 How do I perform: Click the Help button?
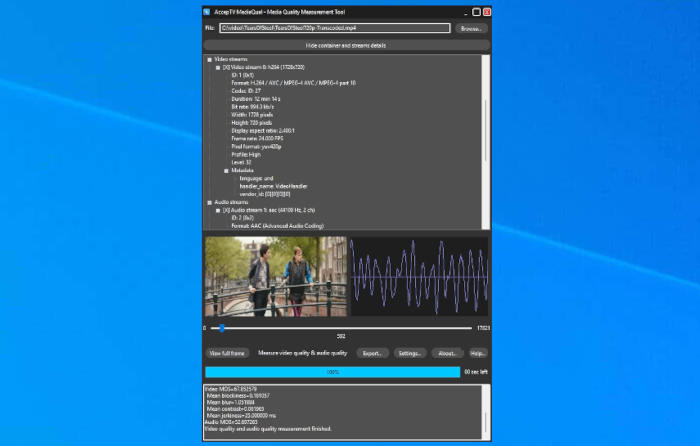coord(478,353)
